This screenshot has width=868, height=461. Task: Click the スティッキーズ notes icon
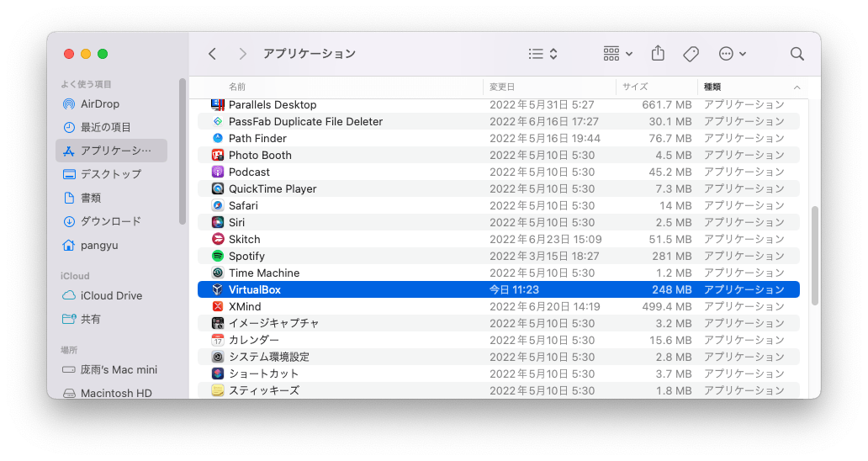pyautogui.click(x=218, y=390)
